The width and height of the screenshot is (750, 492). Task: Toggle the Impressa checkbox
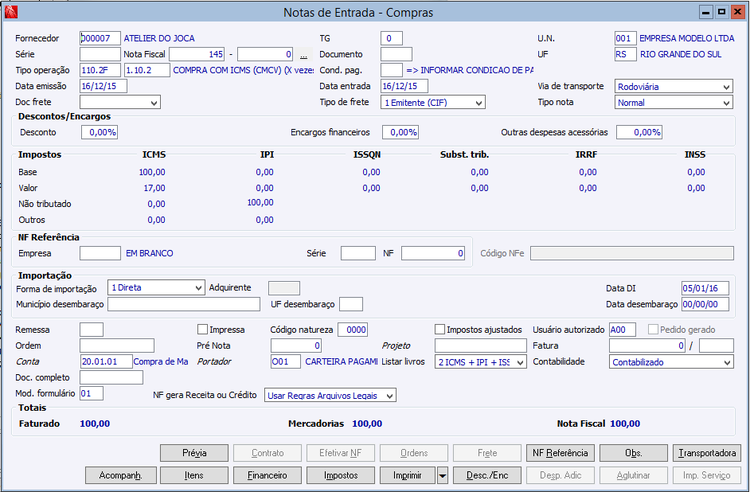[x=203, y=329]
